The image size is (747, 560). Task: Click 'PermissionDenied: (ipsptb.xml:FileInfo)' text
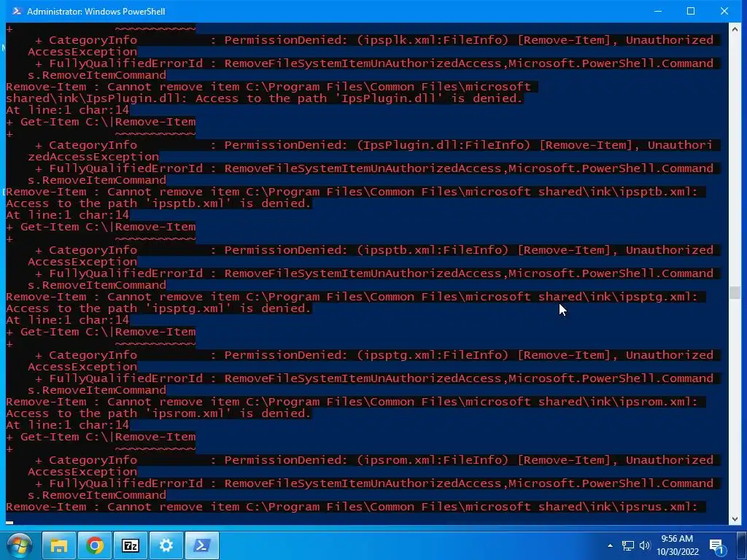point(366,250)
